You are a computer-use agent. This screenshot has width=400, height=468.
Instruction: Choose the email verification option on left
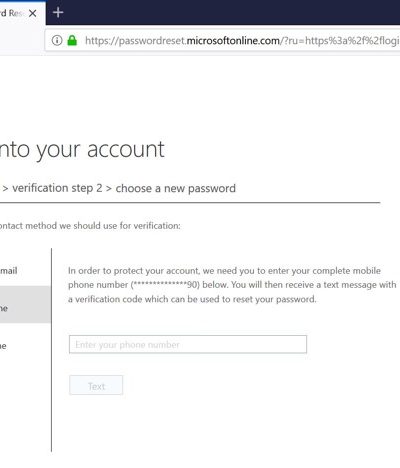point(9,271)
